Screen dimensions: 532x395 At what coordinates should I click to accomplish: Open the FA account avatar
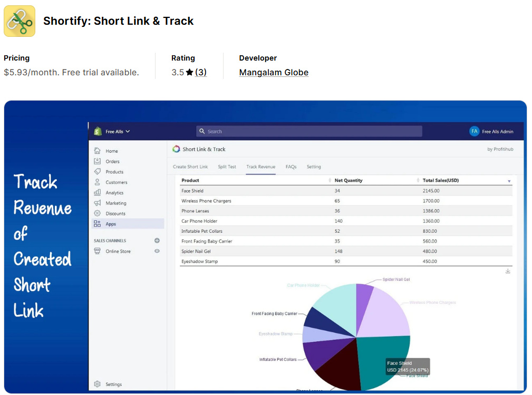474,131
